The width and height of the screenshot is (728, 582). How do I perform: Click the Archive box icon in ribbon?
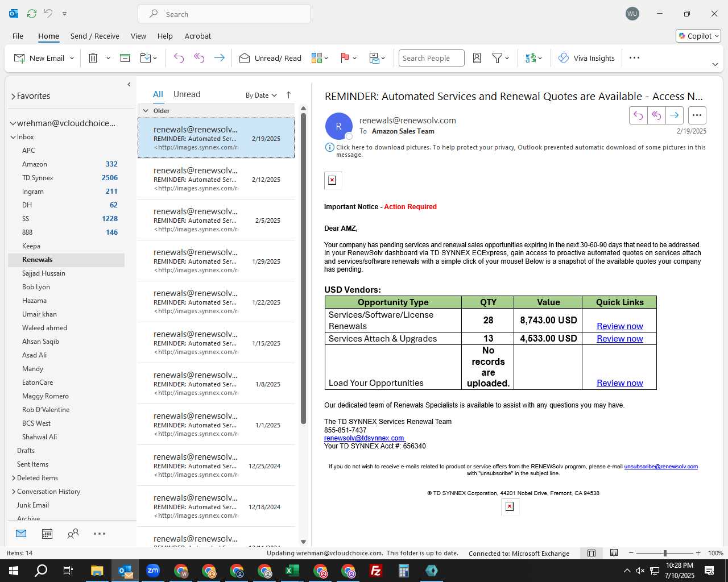coord(125,58)
